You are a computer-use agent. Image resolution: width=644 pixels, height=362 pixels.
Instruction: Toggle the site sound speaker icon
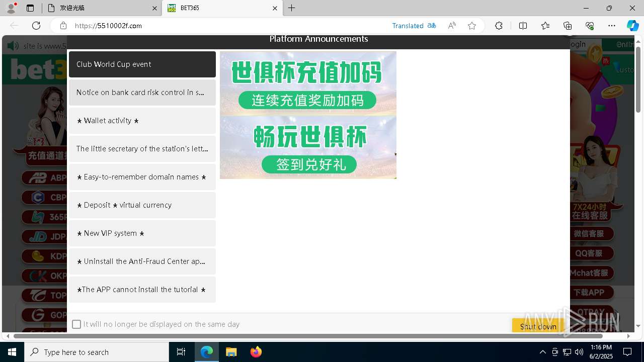(13, 46)
